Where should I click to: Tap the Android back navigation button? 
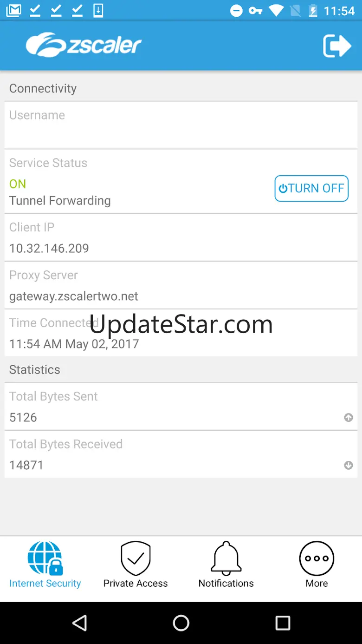[80, 623]
